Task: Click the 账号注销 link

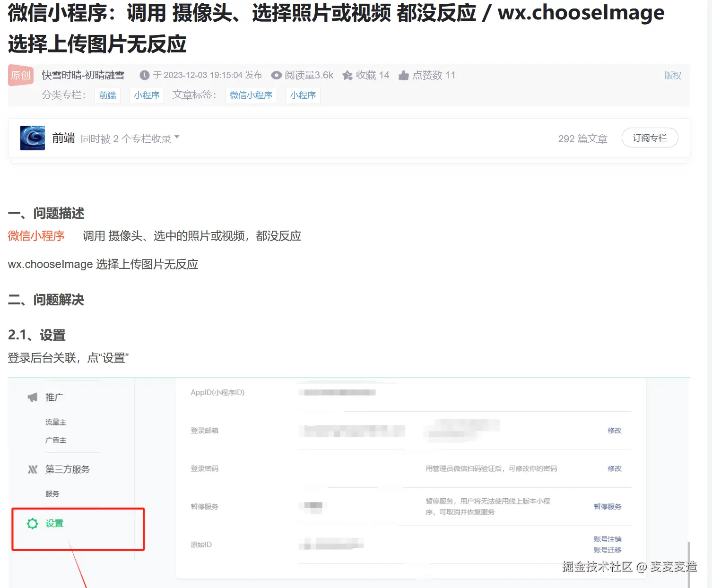Action: (608, 539)
